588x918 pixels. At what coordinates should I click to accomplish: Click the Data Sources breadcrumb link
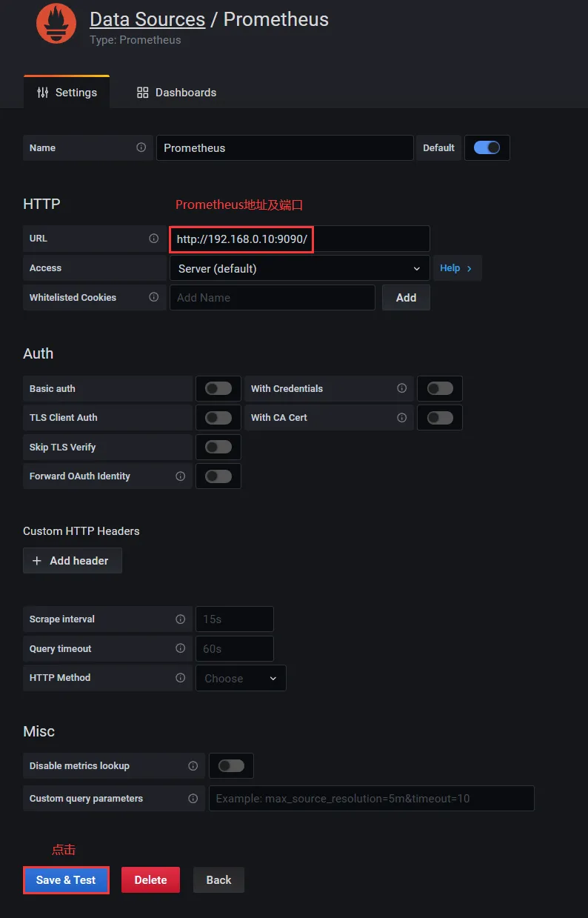(x=147, y=19)
